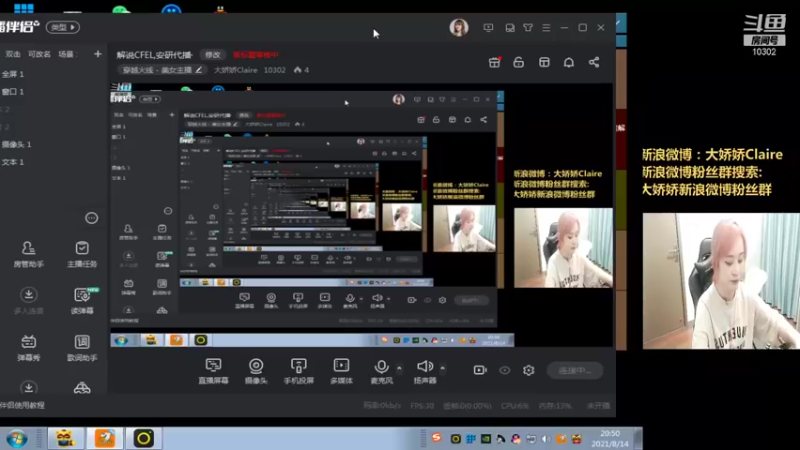
Task: Click the room number 10302 in the header
Action: tap(274, 70)
